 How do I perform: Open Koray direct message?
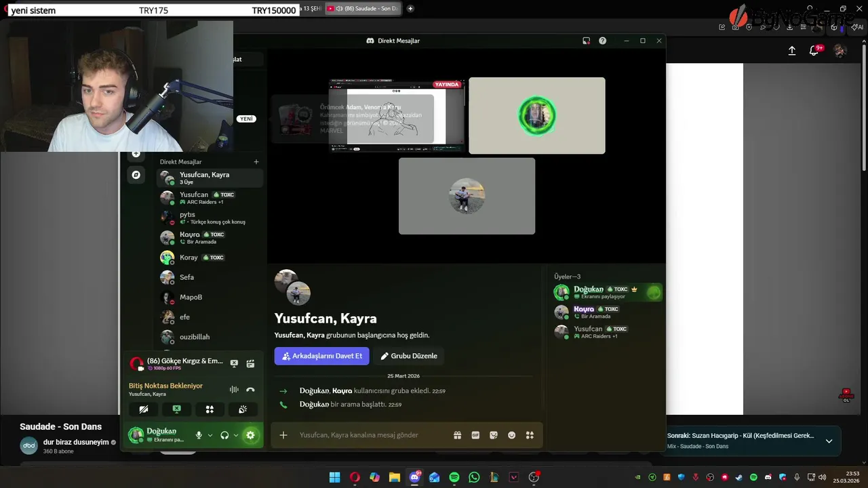(210, 258)
